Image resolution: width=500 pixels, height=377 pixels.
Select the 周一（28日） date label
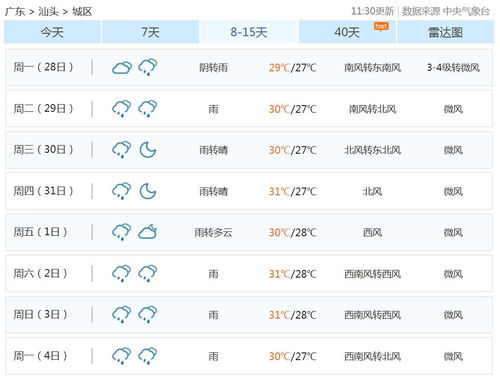[43, 67]
